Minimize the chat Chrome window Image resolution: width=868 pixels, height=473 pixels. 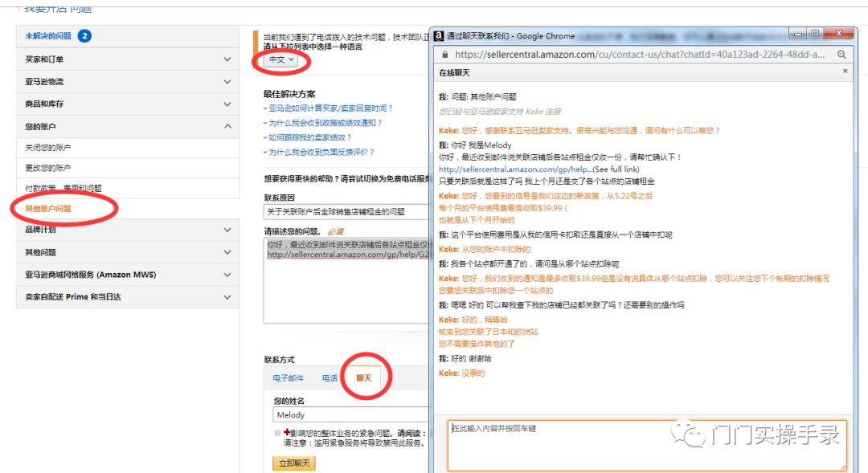coord(798,34)
